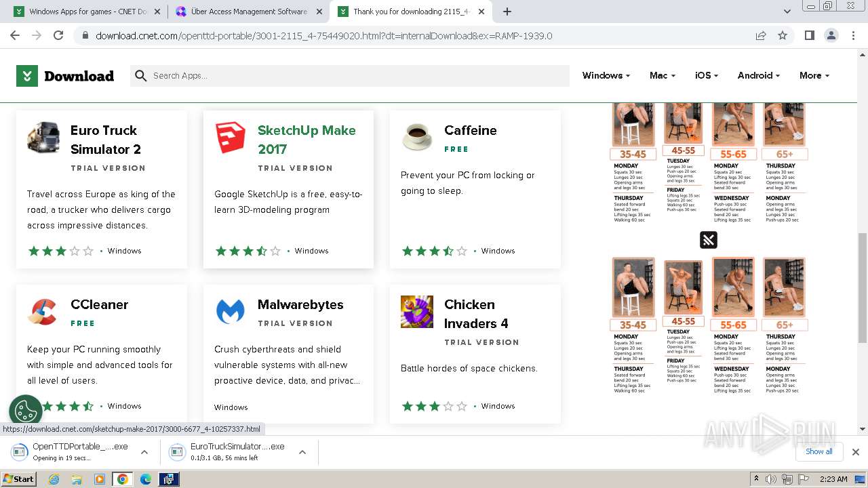Open the CCleaner app icon

pyautogui.click(x=43, y=312)
